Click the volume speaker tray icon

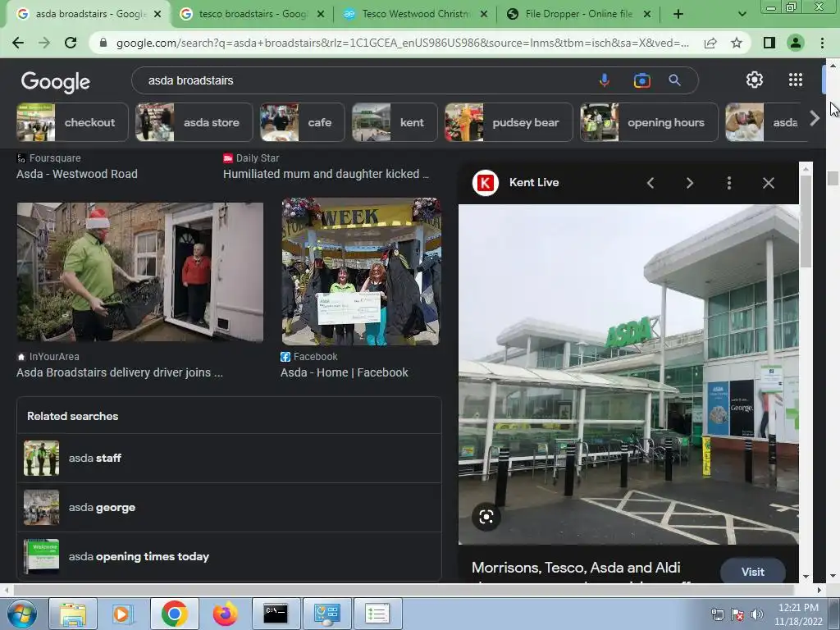coord(757,614)
